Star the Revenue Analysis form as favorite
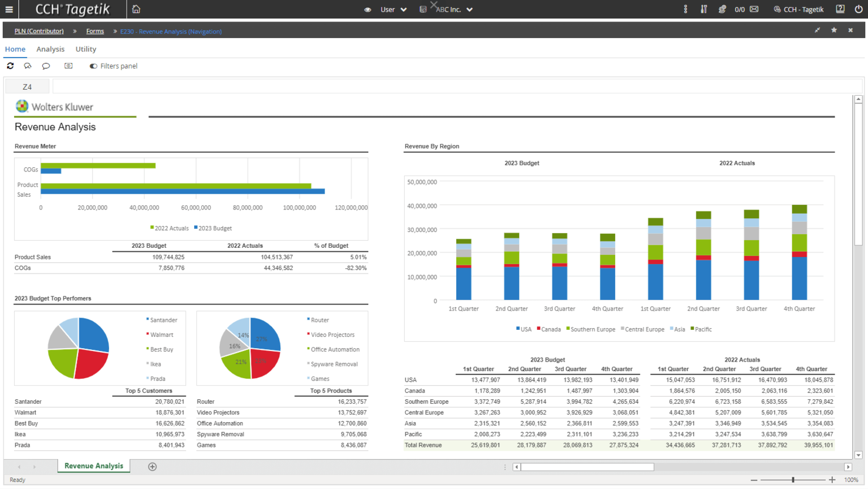The height and width of the screenshot is (489, 868). (833, 30)
